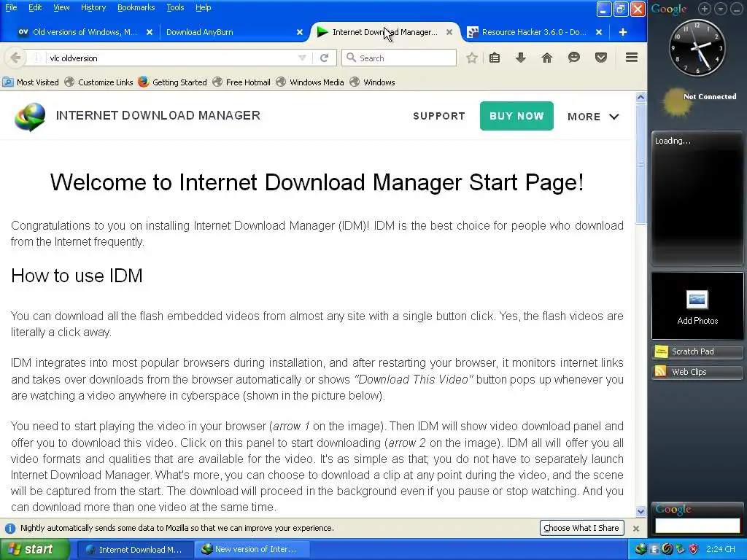Switch to Resource Hacker 3.6.0 tab
The image size is (747, 560).
tap(533, 32)
